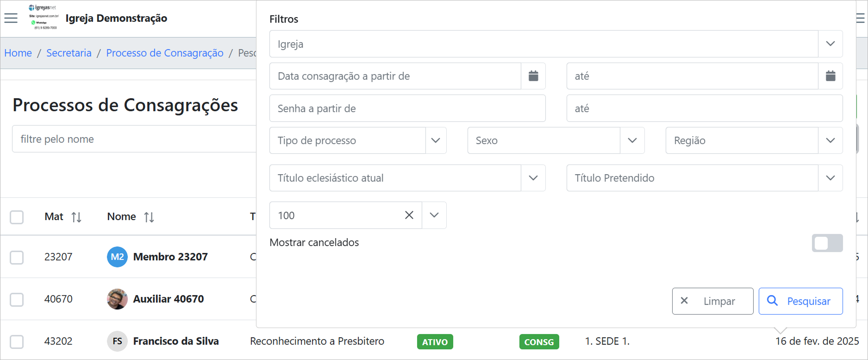868x360 pixels.
Task: Expand the Igreja dropdown
Action: click(x=830, y=44)
